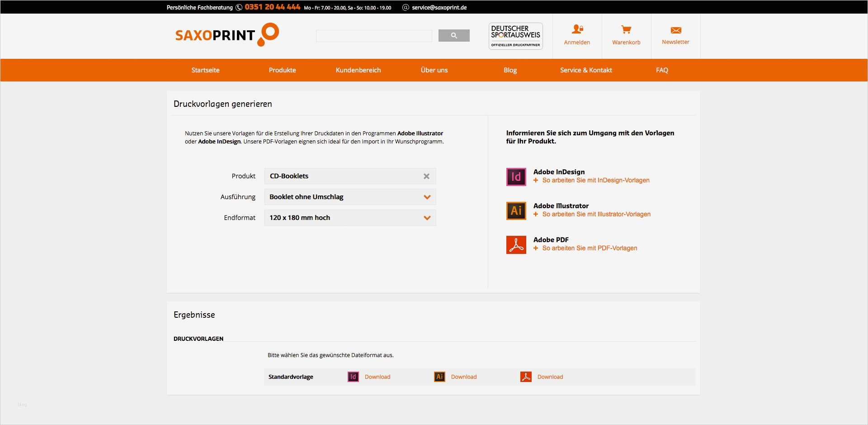Screen dimensions: 868x425
Task: Click the SAXOPRINT logo
Action: (x=226, y=35)
